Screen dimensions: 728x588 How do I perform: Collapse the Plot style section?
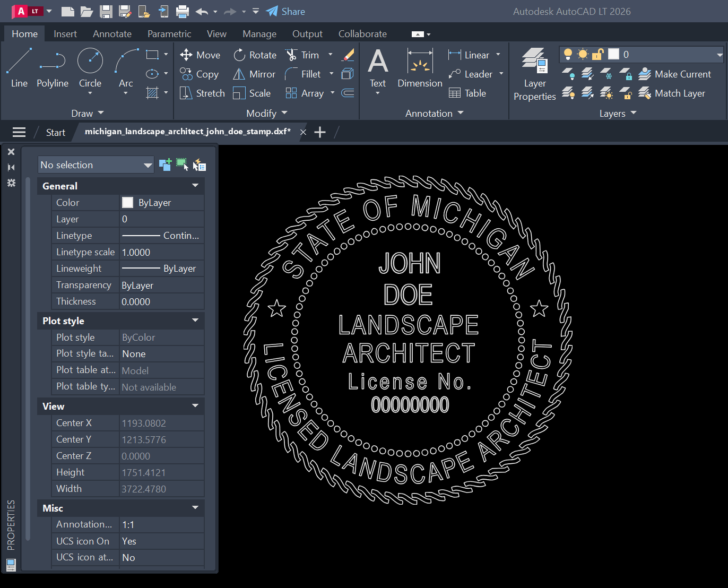195,321
